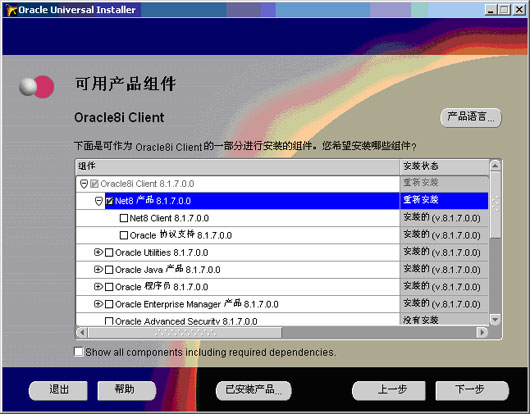The height and width of the screenshot is (414, 530).
Task: Click the 组件 column header
Action: [x=238, y=167]
